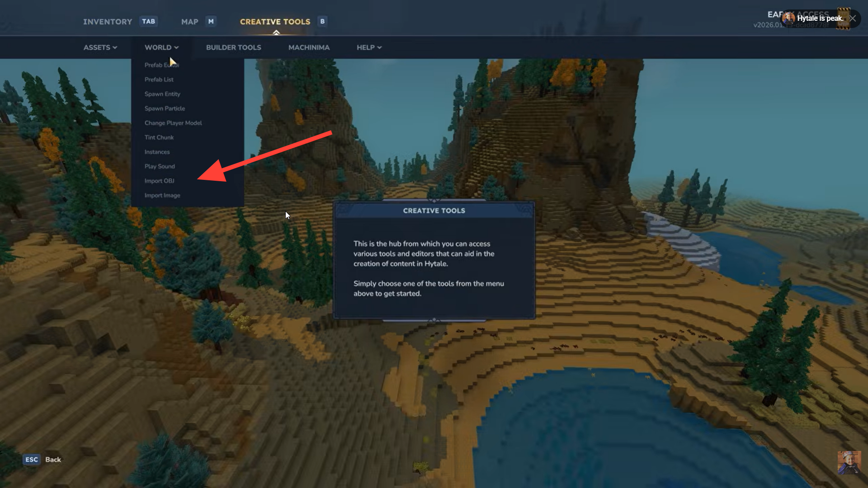Viewport: 868px width, 488px height.
Task: Switch to the Map tab
Action: (x=189, y=22)
